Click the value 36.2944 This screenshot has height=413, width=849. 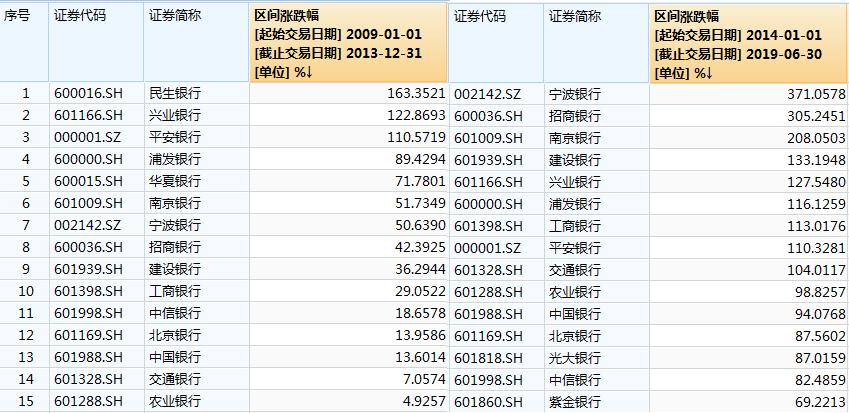tap(420, 269)
